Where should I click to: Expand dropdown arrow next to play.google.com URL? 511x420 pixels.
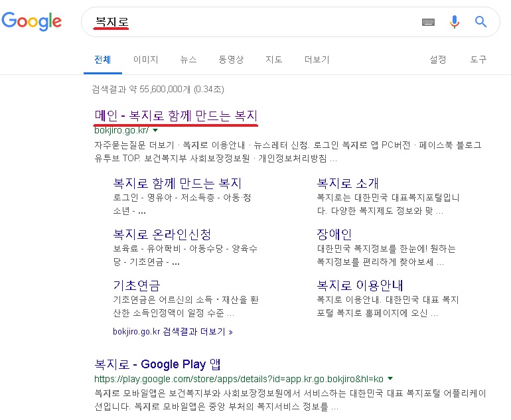click(x=390, y=379)
